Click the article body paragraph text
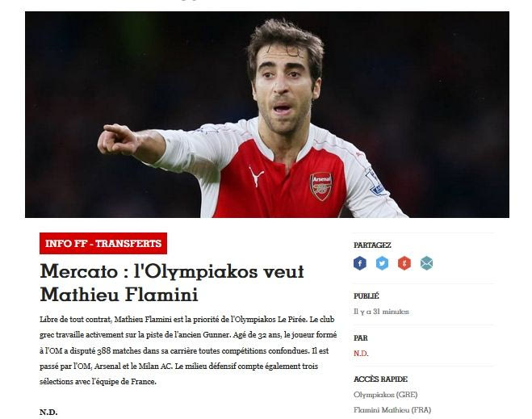 188,350
